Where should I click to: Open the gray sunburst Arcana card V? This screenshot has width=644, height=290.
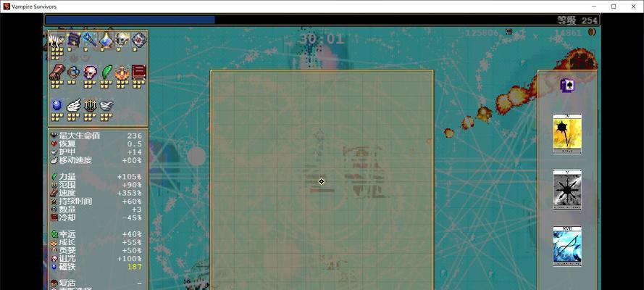click(x=567, y=190)
